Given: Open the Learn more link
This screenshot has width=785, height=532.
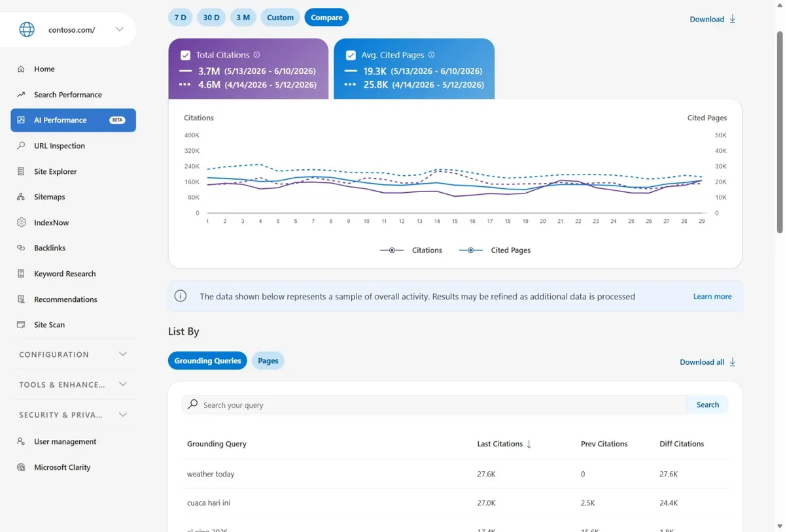Looking at the screenshot, I should (712, 297).
